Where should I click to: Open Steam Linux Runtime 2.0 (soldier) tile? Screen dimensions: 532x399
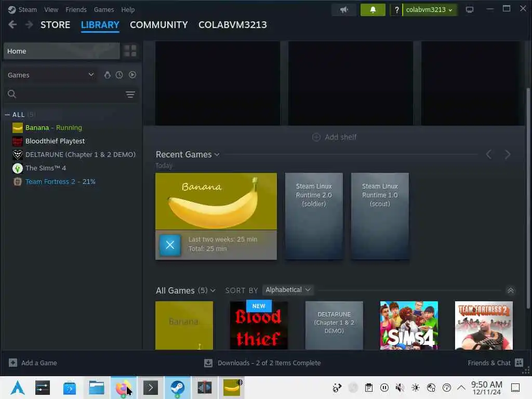coord(314,216)
